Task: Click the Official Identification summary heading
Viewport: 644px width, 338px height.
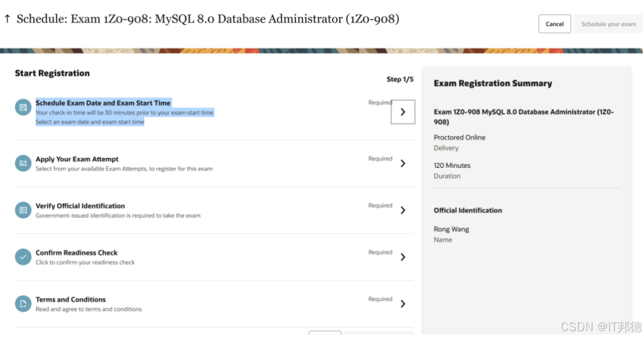Action: point(468,210)
